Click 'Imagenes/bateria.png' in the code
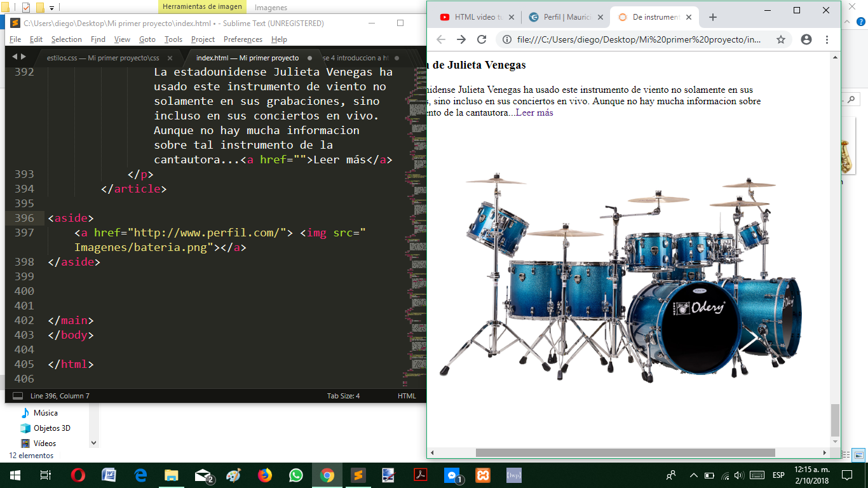Screen dimensions: 868x488 pos(141,247)
